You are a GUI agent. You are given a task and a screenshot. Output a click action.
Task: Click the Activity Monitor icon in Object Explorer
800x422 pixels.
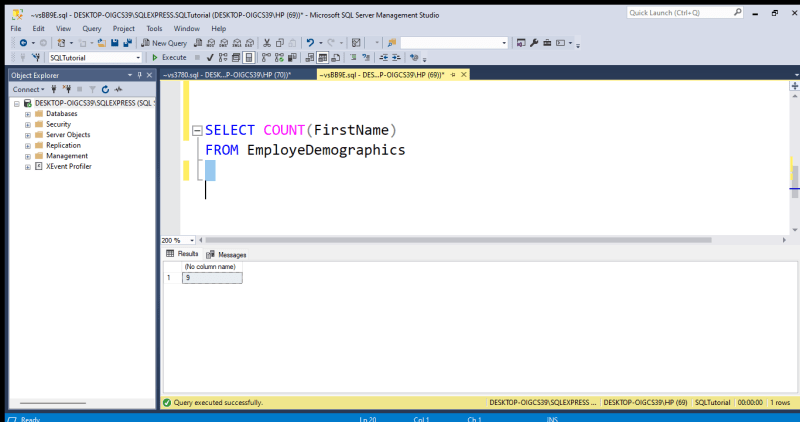[118, 89]
